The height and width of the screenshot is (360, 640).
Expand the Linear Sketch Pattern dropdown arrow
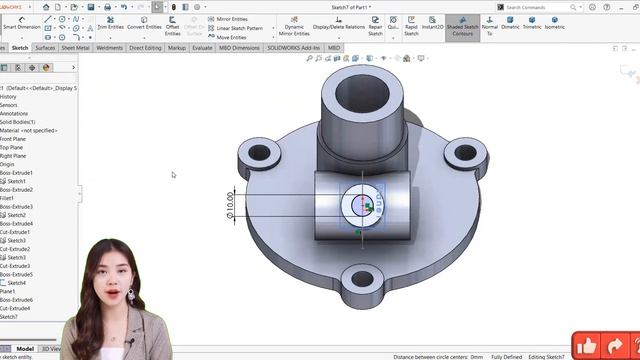point(273,28)
